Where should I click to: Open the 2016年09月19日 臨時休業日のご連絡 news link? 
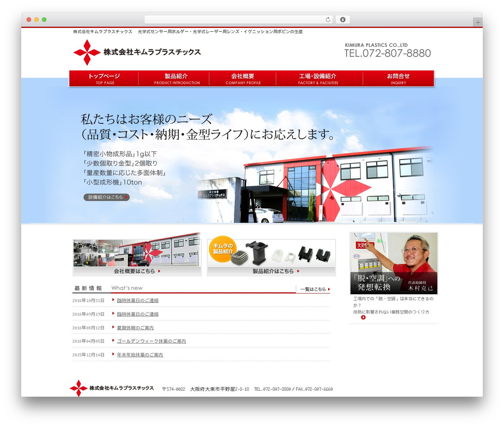pyautogui.click(x=138, y=314)
